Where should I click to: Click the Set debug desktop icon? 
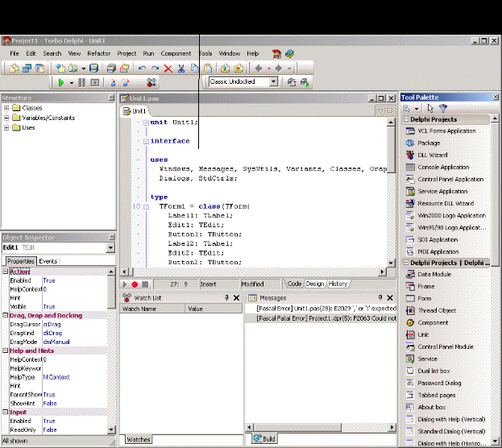click(305, 82)
